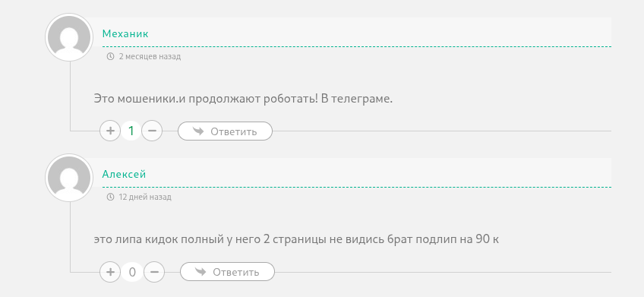Reply to Механик's comment via Ответить
Image resolution: width=644 pixels, height=297 pixels.
click(225, 131)
